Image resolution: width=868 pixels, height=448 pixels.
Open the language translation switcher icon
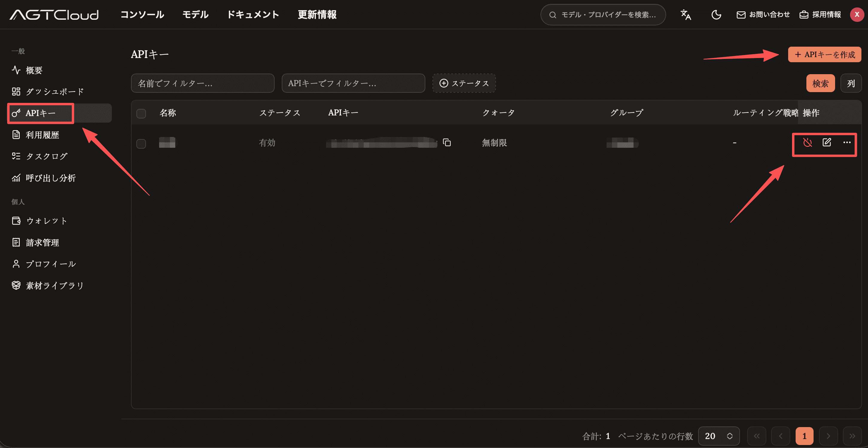point(686,14)
